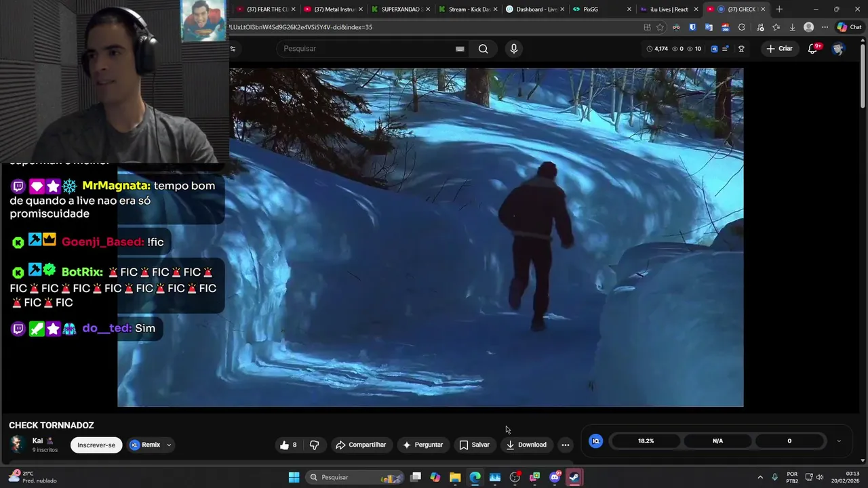
Task: Open browser favorites list icon
Action: pyautogui.click(x=776, y=27)
